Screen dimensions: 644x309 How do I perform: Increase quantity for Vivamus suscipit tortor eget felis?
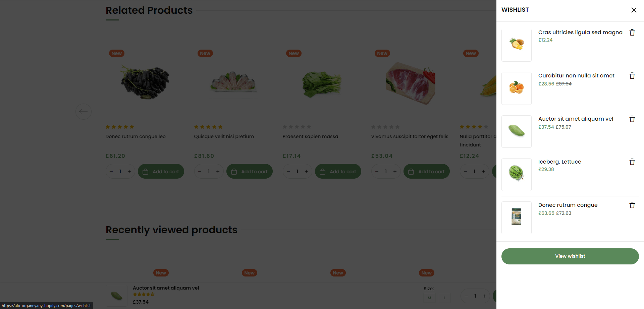coord(395,172)
